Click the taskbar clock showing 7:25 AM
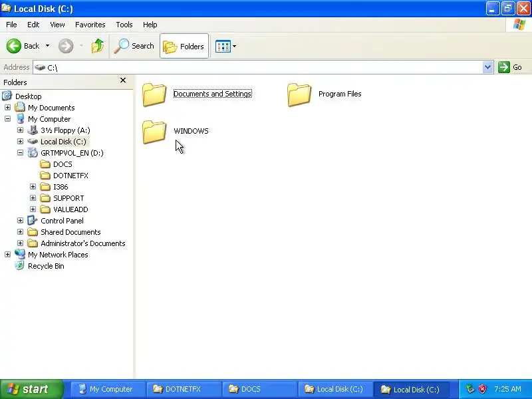The image size is (532, 399). 507,389
